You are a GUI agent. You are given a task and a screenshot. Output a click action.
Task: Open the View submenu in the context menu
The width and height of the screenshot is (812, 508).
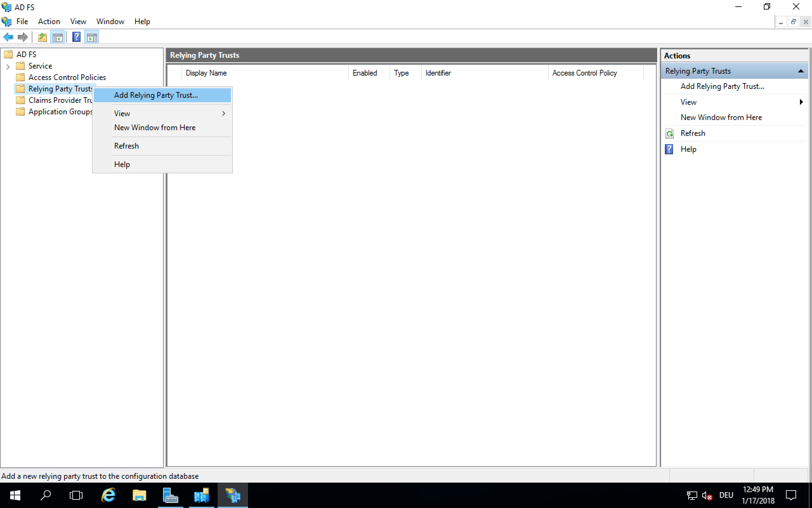pyautogui.click(x=162, y=114)
